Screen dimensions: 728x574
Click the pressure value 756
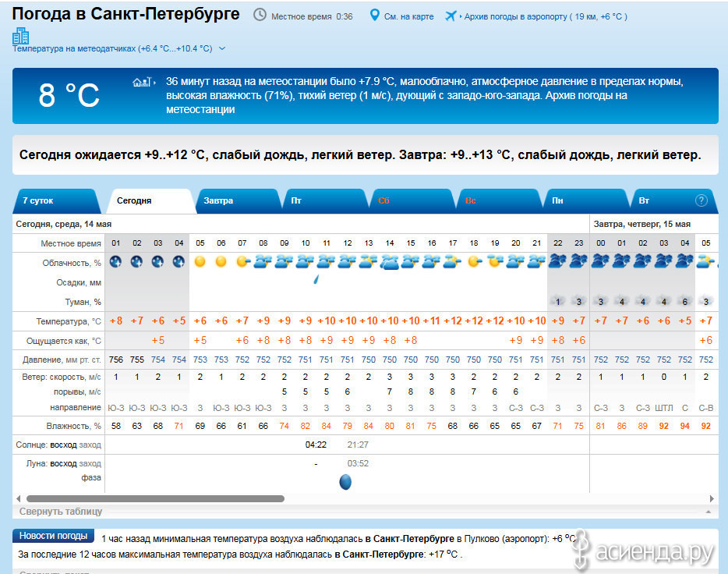click(x=115, y=360)
